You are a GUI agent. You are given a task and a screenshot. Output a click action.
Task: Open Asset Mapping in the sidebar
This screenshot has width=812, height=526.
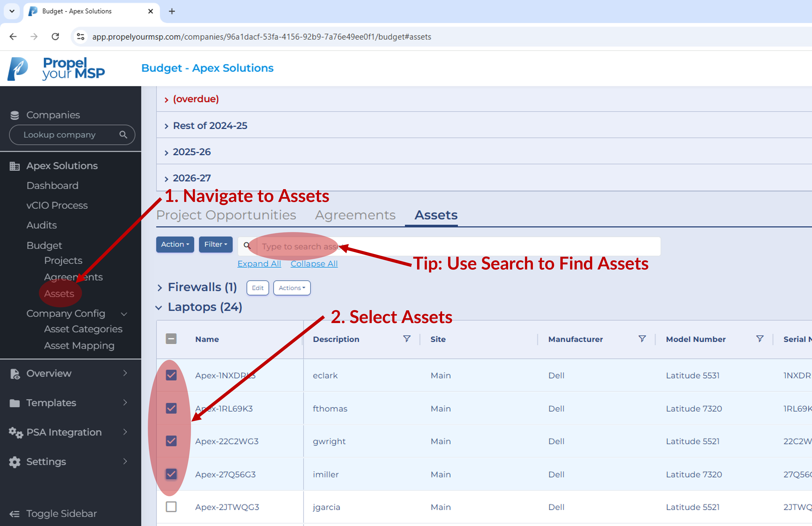coord(79,346)
